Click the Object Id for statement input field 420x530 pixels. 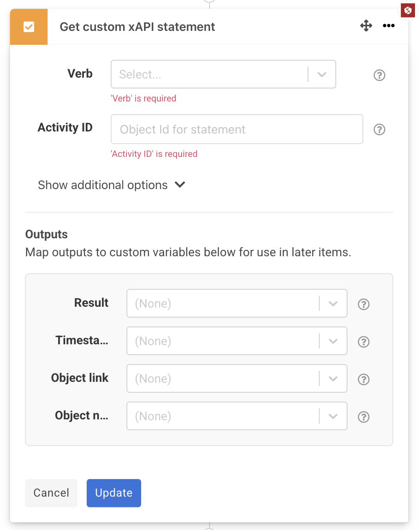pyautogui.click(x=236, y=129)
